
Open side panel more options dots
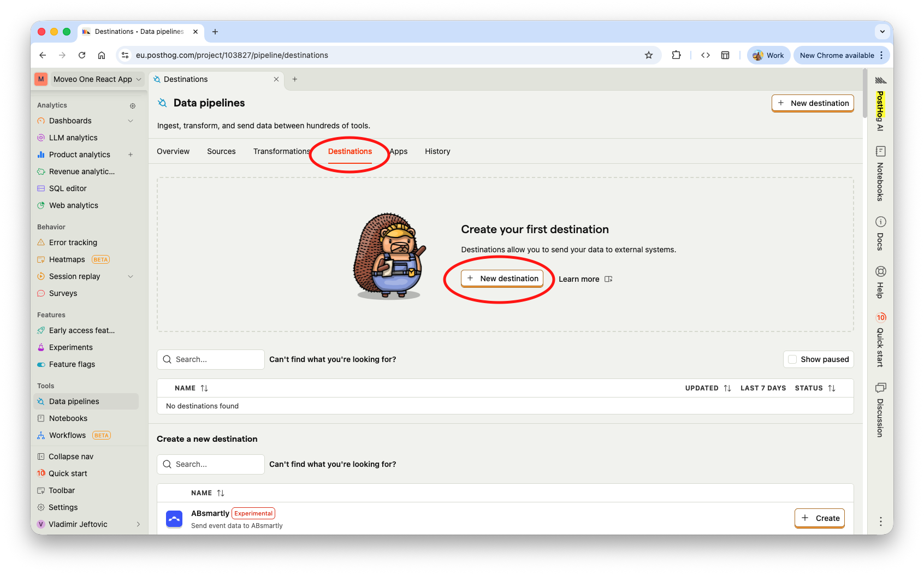coord(880,521)
